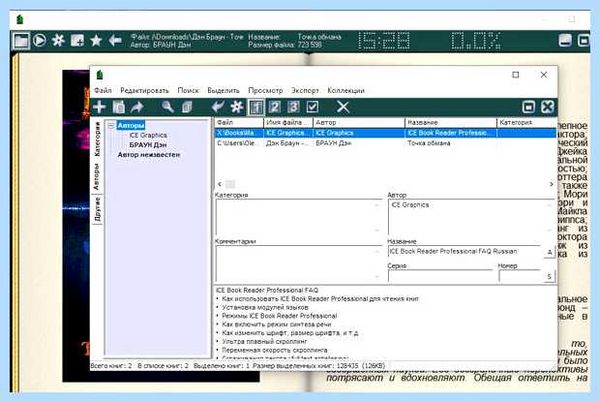Open settings gear in the main reader toolbar

click(58, 40)
